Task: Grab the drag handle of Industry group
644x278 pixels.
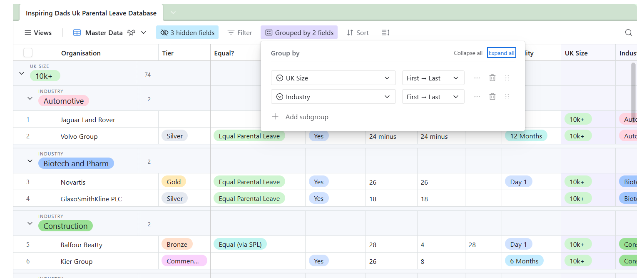Action: point(507,97)
